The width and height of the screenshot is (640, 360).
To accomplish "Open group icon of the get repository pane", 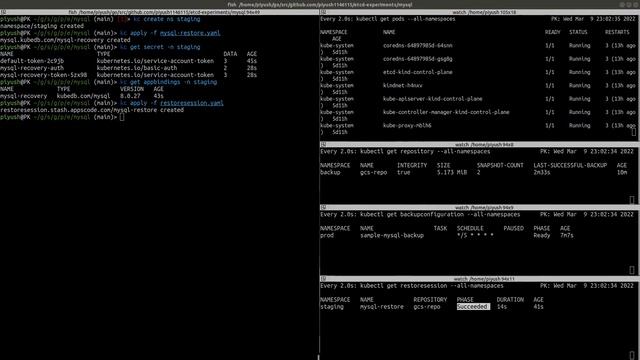I will [x=323, y=144].
